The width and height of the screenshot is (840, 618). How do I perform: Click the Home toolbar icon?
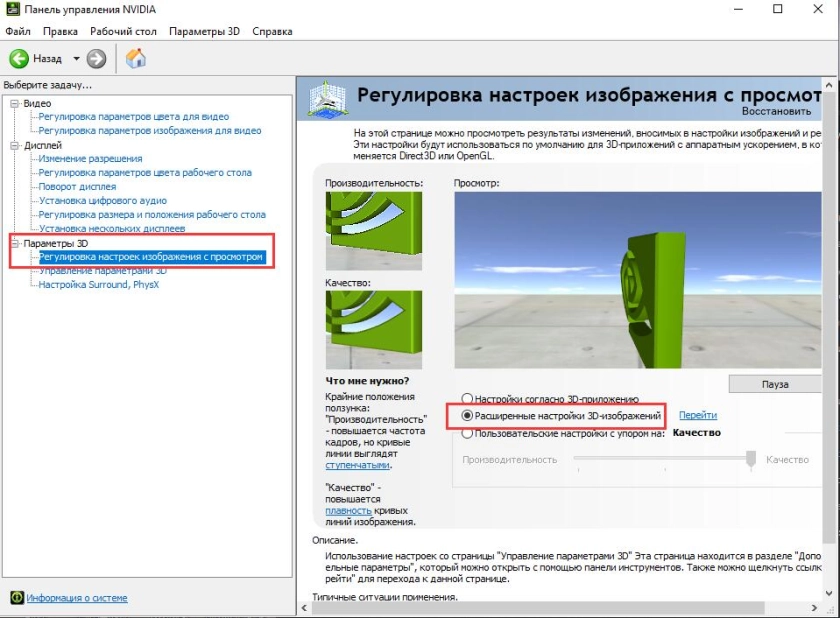135,58
